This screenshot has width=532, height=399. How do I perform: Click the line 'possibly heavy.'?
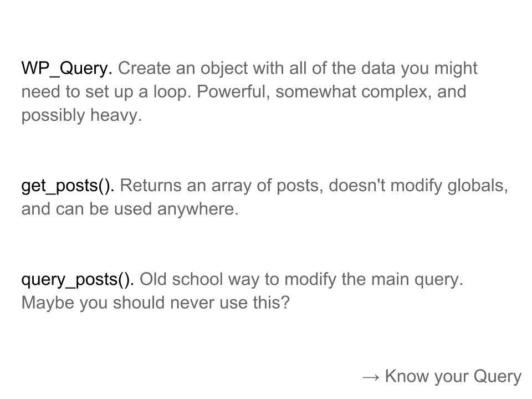tap(82, 115)
